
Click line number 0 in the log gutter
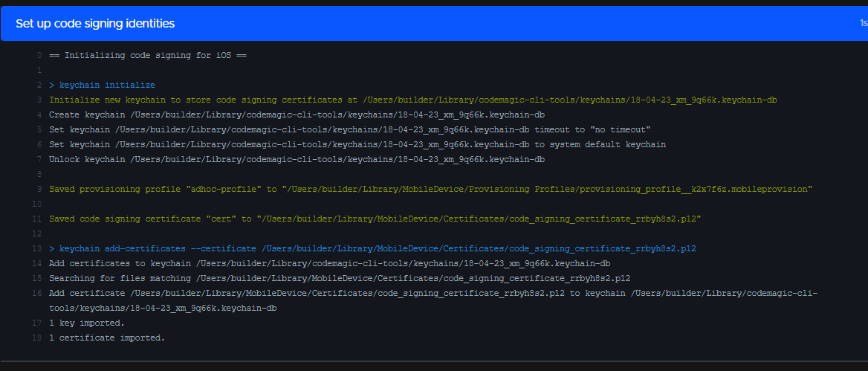39,55
